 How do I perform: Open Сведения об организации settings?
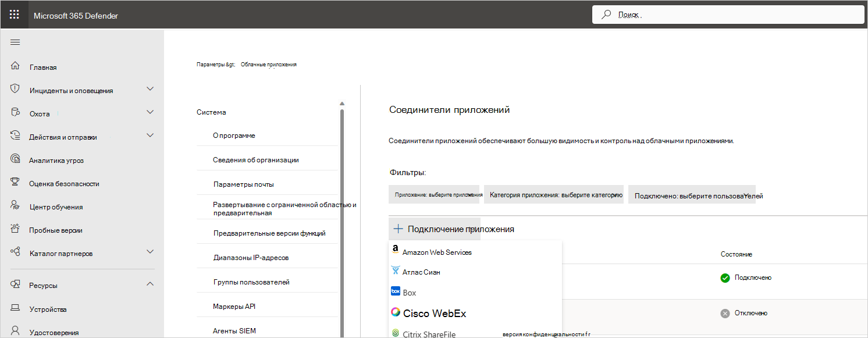tap(256, 160)
